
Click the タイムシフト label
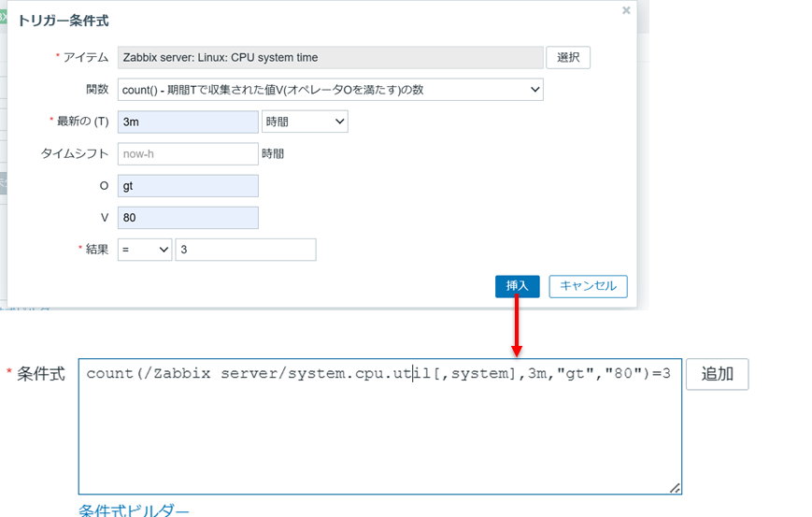(75, 153)
